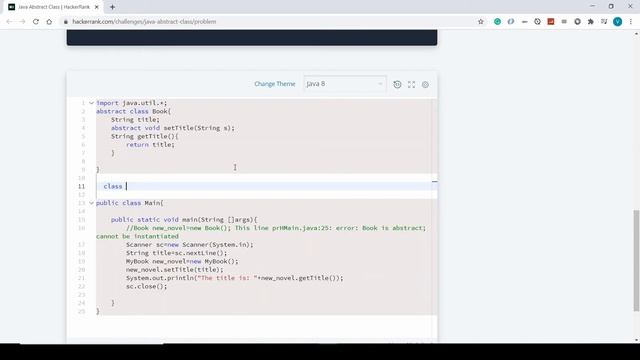Reload the HackerRank page
This screenshot has height=360, width=640.
[36, 22]
